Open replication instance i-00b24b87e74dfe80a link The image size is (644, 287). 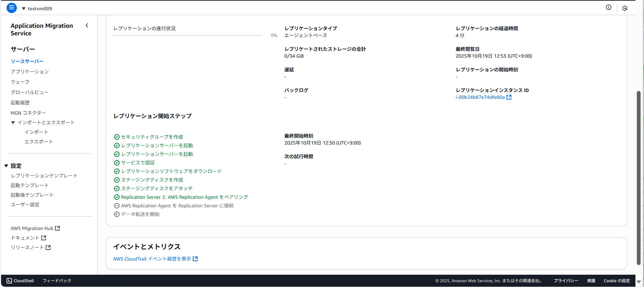480,97
